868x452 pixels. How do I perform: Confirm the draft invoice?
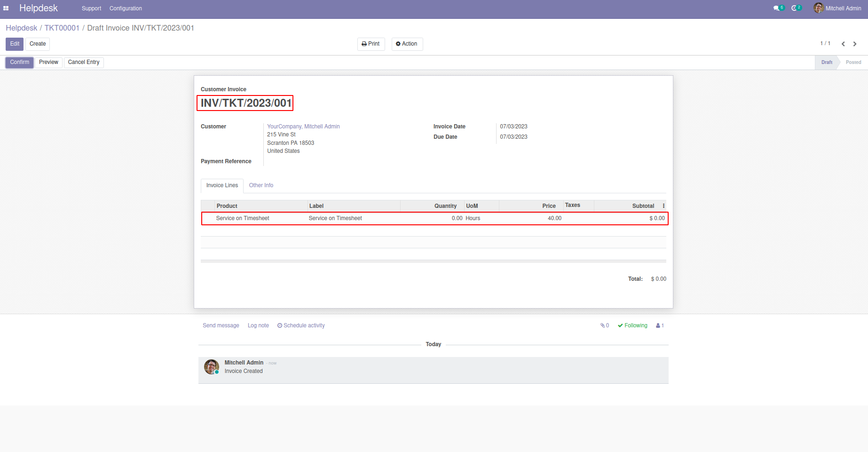[x=20, y=62]
